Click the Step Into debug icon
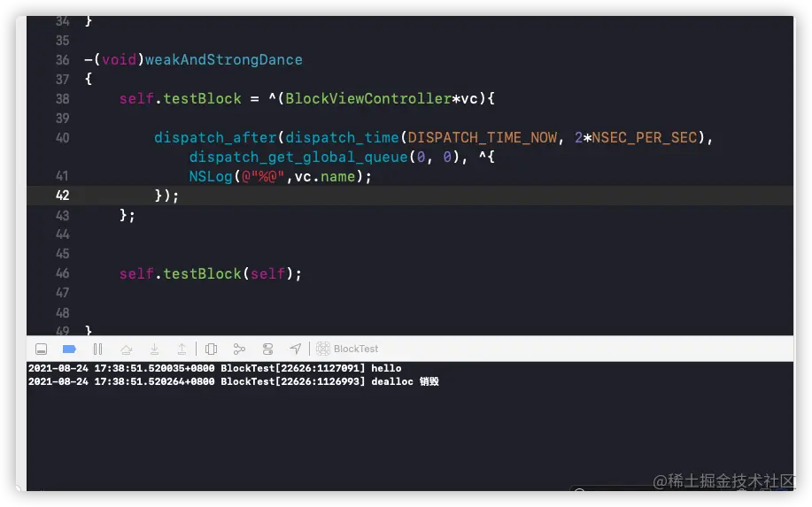The height and width of the screenshot is (507, 812). [x=154, y=350]
